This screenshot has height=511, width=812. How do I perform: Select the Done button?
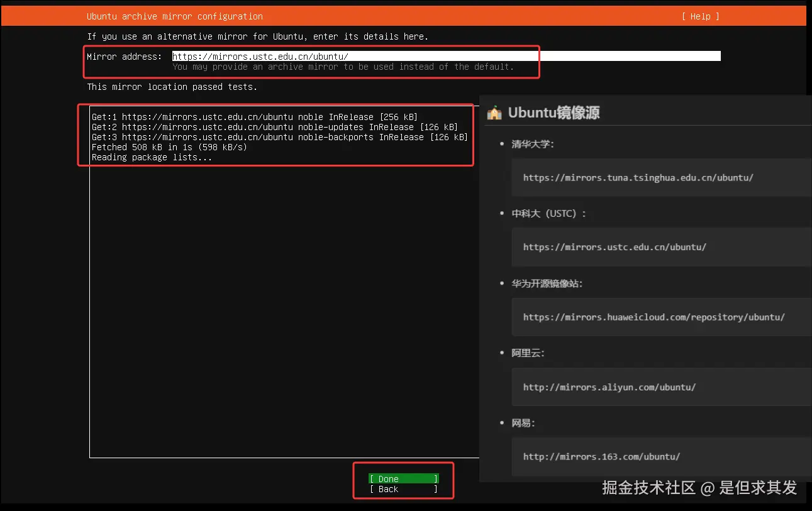click(403, 479)
